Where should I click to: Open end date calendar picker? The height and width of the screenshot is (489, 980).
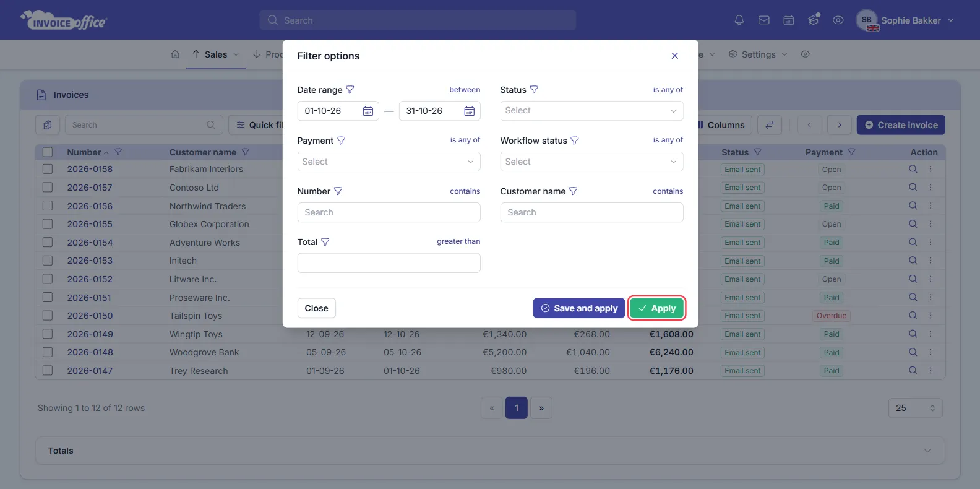[469, 111]
